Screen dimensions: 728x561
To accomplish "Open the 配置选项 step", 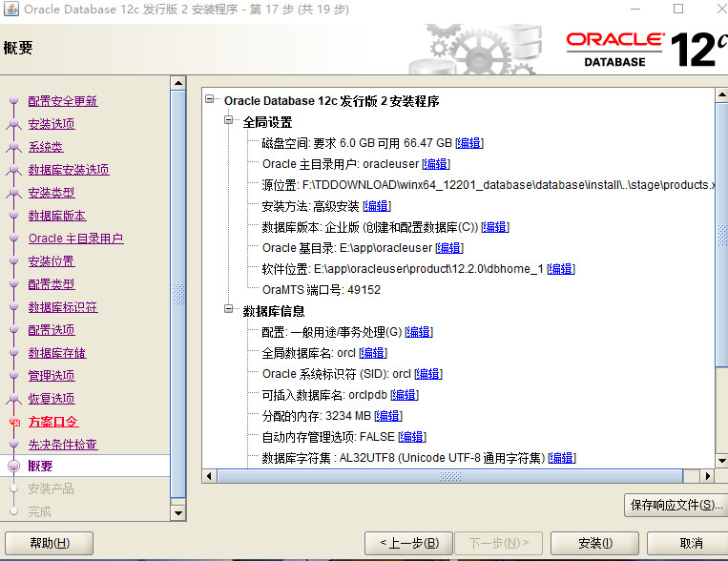I will tap(52, 330).
